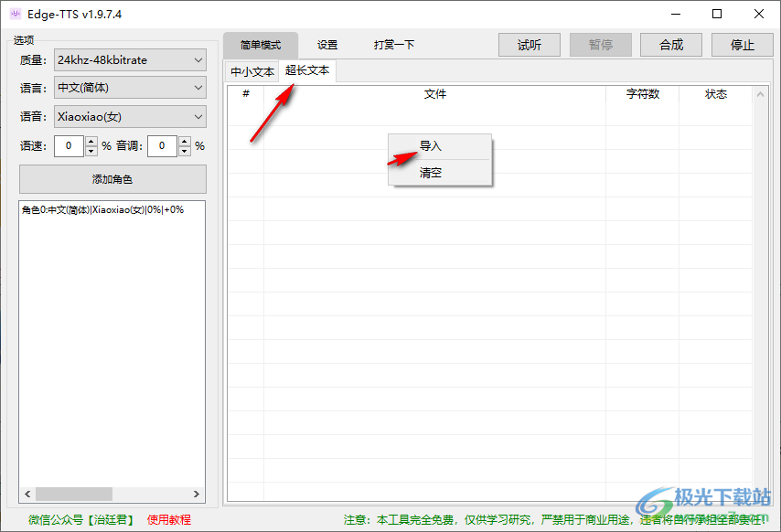
Task: Click the 停止 stop button
Action: click(x=743, y=46)
